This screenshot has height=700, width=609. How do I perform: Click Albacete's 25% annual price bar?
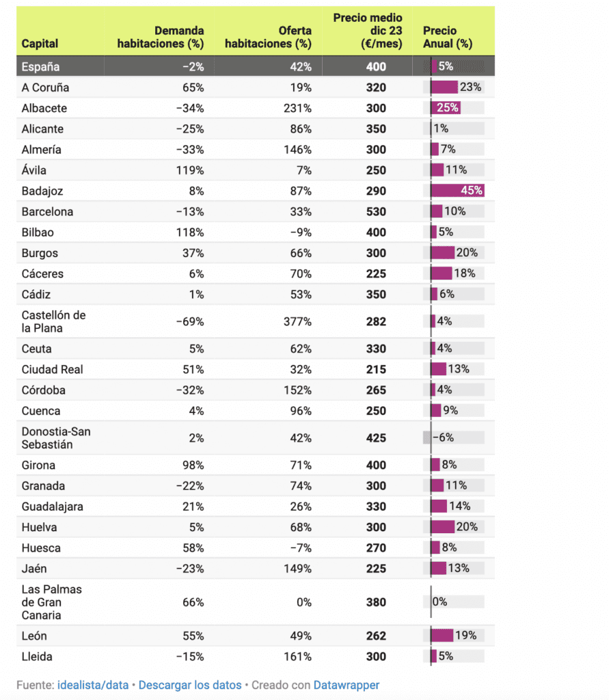pyautogui.click(x=444, y=108)
